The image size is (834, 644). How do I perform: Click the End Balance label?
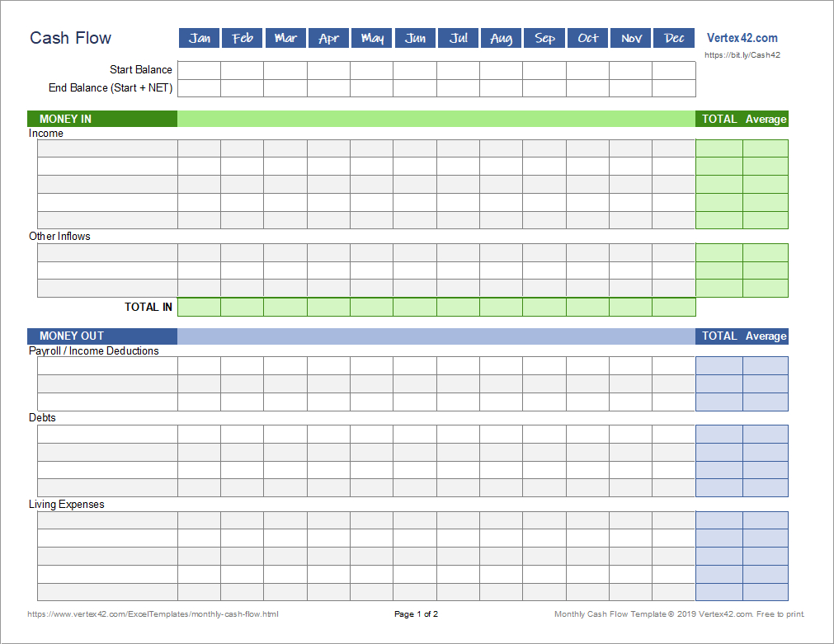111,87
